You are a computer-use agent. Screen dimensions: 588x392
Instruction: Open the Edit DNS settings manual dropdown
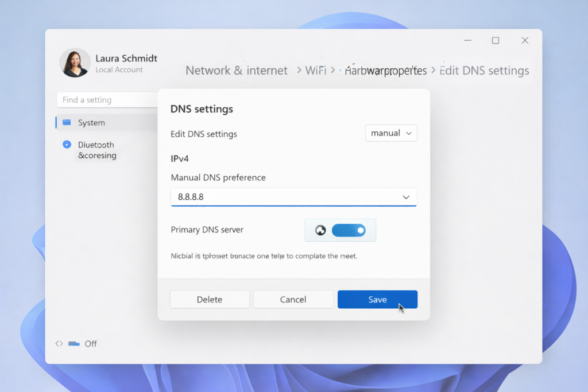coord(391,133)
